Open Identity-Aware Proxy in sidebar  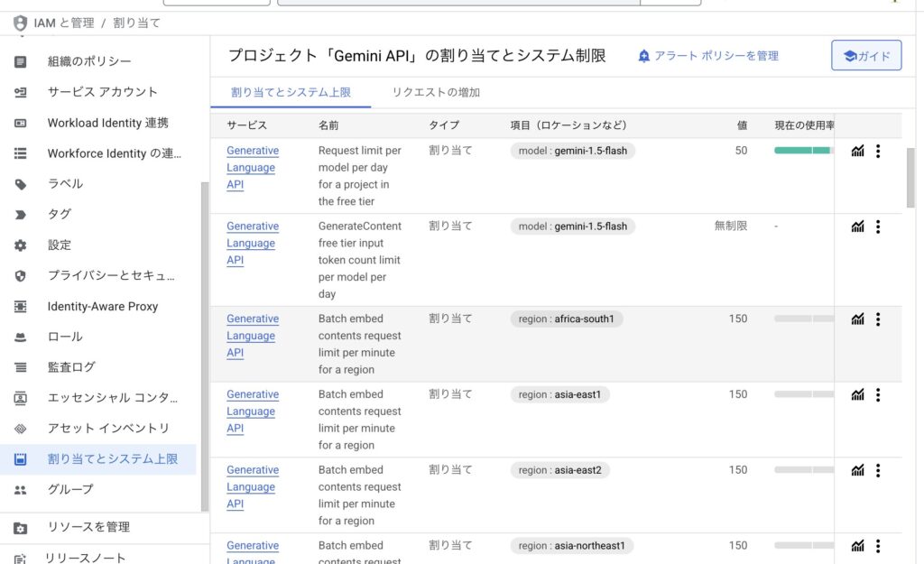point(103,306)
